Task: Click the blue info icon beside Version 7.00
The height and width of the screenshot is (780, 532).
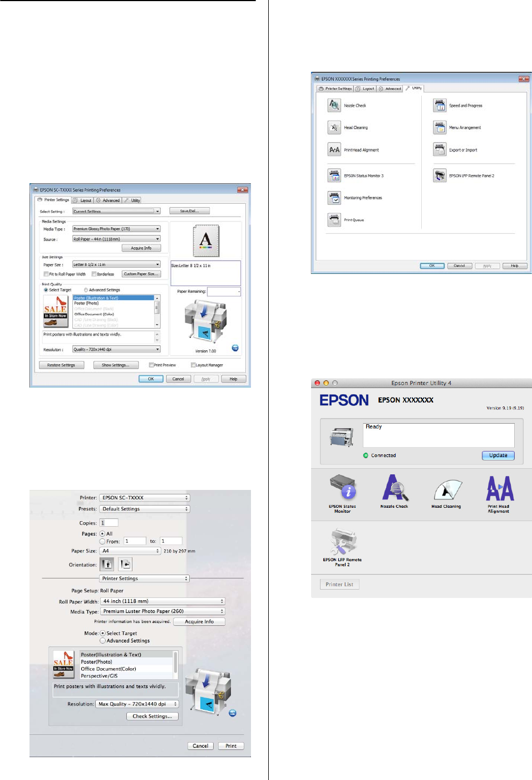Action: coord(235,348)
